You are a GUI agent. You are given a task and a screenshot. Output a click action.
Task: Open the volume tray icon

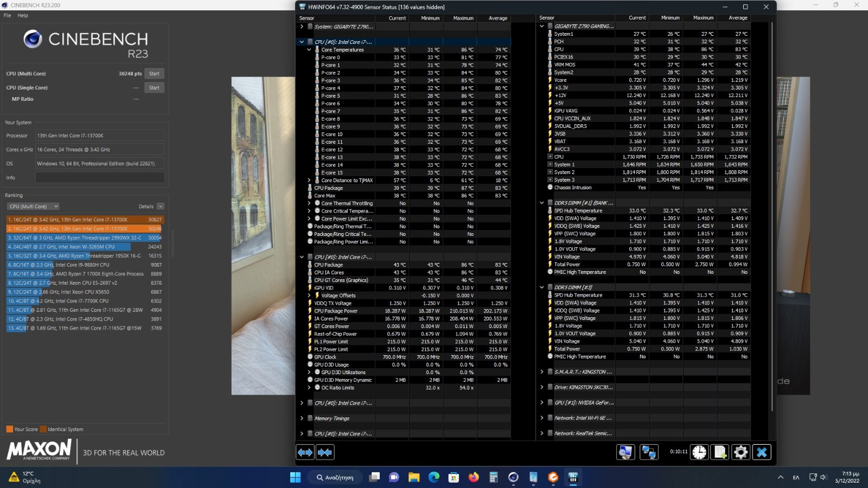(x=823, y=477)
